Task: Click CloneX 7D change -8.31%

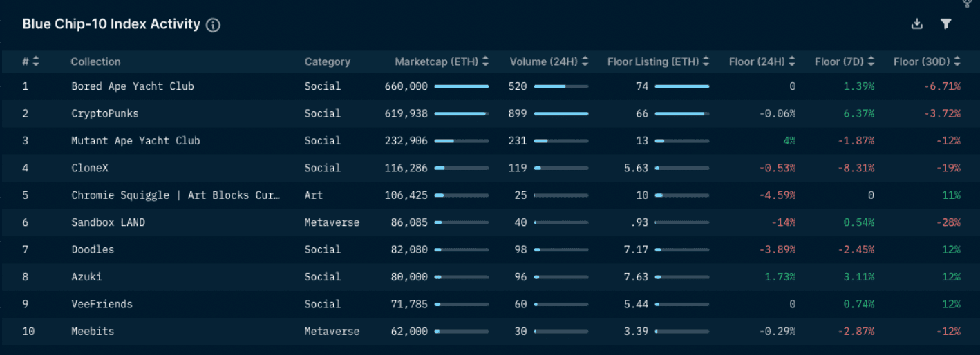Action: (856, 168)
